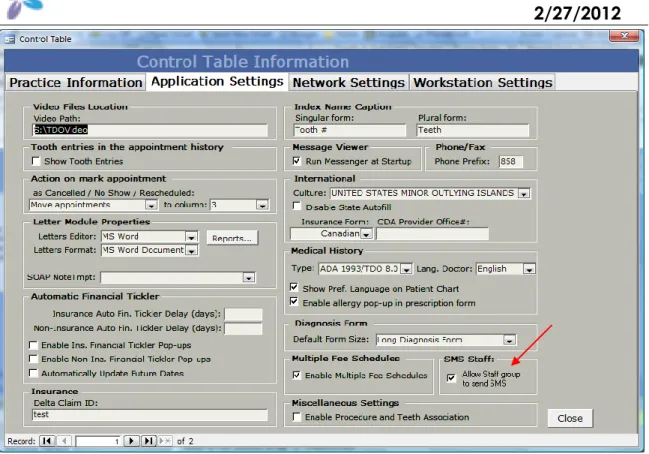The height and width of the screenshot is (454, 649).
Task: Open Default Form Size dropdown
Action: (509, 340)
